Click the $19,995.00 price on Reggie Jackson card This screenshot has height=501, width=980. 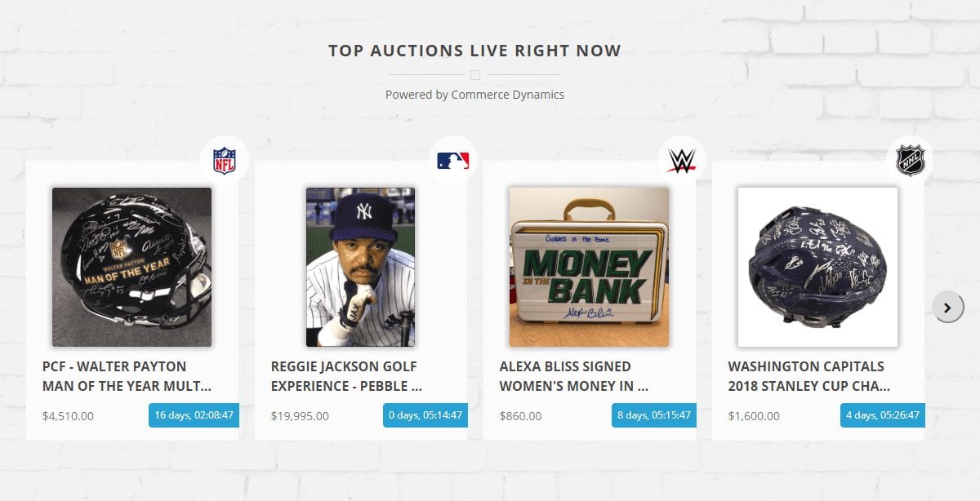tap(300, 416)
